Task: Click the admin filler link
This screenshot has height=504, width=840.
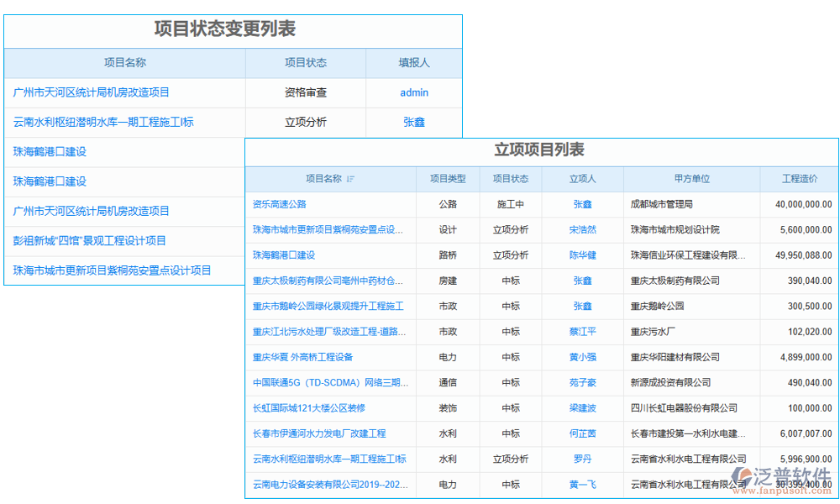Action: tap(413, 92)
